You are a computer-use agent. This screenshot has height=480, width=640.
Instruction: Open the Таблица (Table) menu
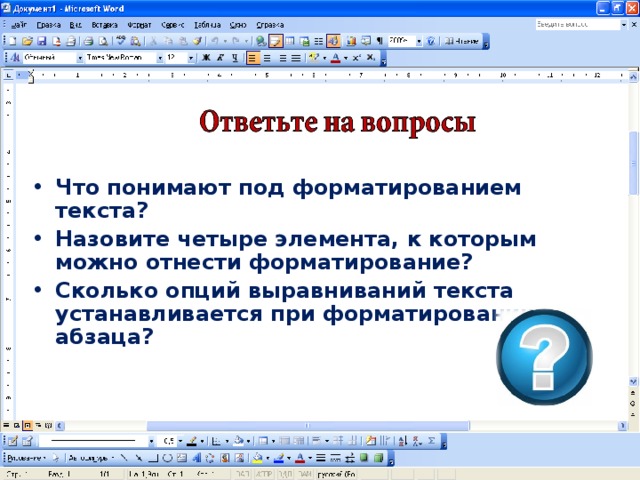tap(207, 25)
